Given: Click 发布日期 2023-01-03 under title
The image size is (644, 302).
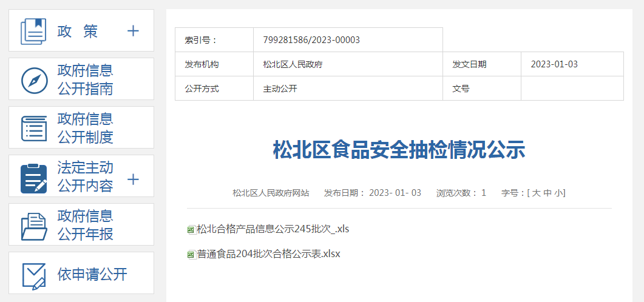Looking at the screenshot, I should [x=373, y=193].
